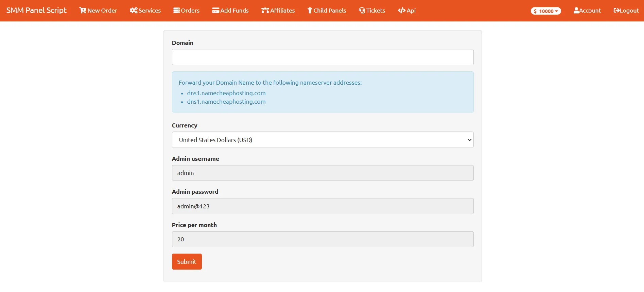644x292 pixels.
Task: Click the Price per month field
Action: (323, 239)
